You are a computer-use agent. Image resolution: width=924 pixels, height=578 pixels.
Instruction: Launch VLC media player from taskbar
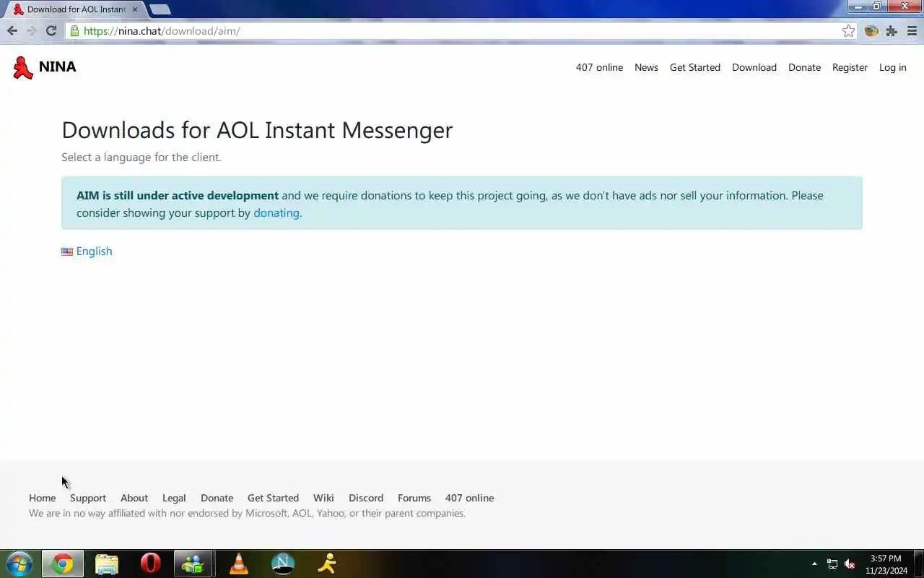238,564
